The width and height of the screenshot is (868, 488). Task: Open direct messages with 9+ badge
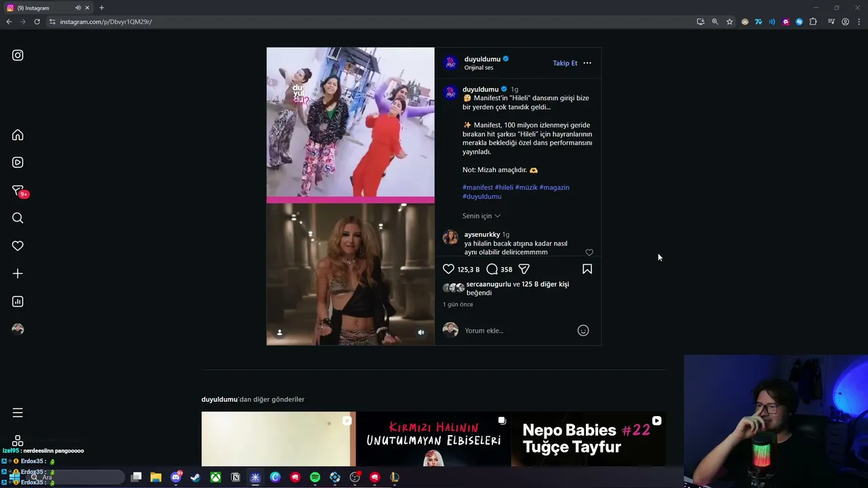point(19,191)
